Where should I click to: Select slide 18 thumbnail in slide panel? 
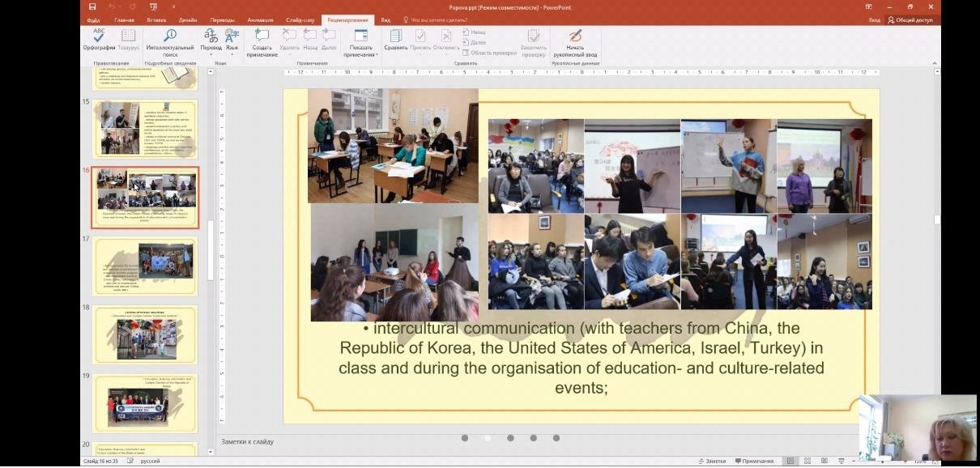tap(145, 334)
